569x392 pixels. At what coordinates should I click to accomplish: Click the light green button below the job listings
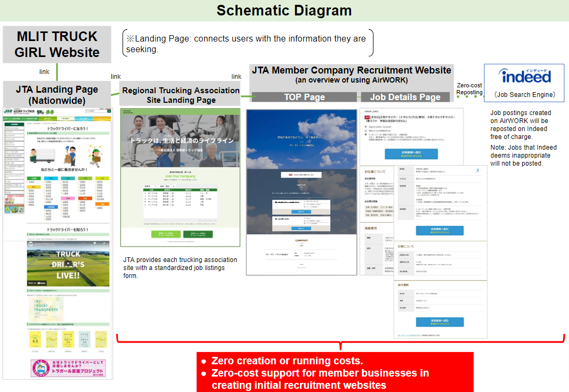[165, 234]
